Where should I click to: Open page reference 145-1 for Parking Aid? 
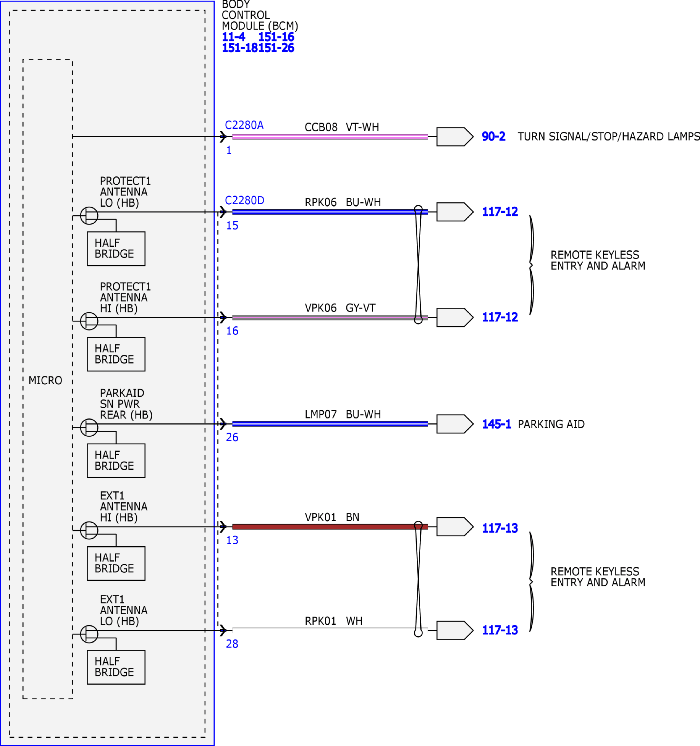coord(497,424)
